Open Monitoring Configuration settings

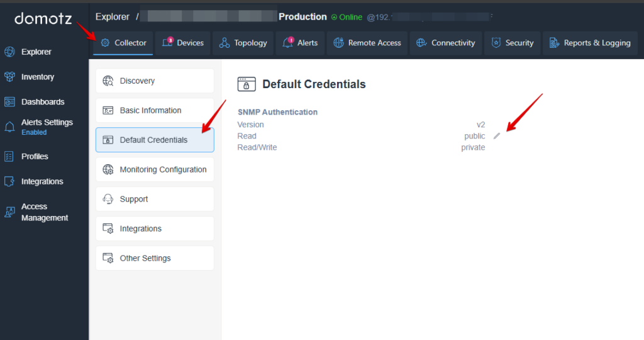click(x=155, y=169)
